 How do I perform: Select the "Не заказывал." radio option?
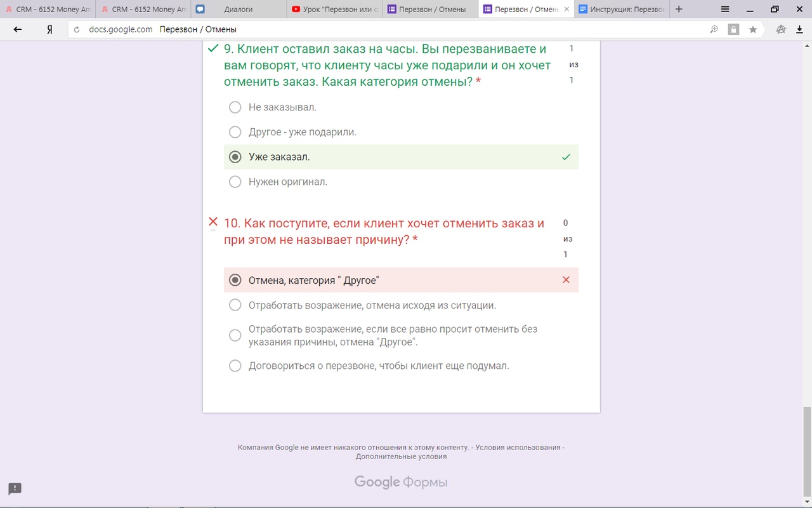tap(235, 107)
